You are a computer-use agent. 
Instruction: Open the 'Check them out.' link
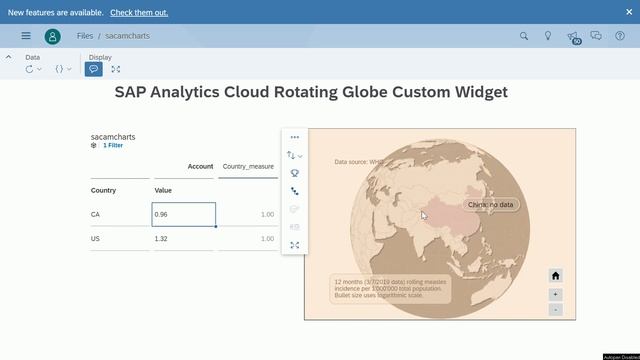139,13
